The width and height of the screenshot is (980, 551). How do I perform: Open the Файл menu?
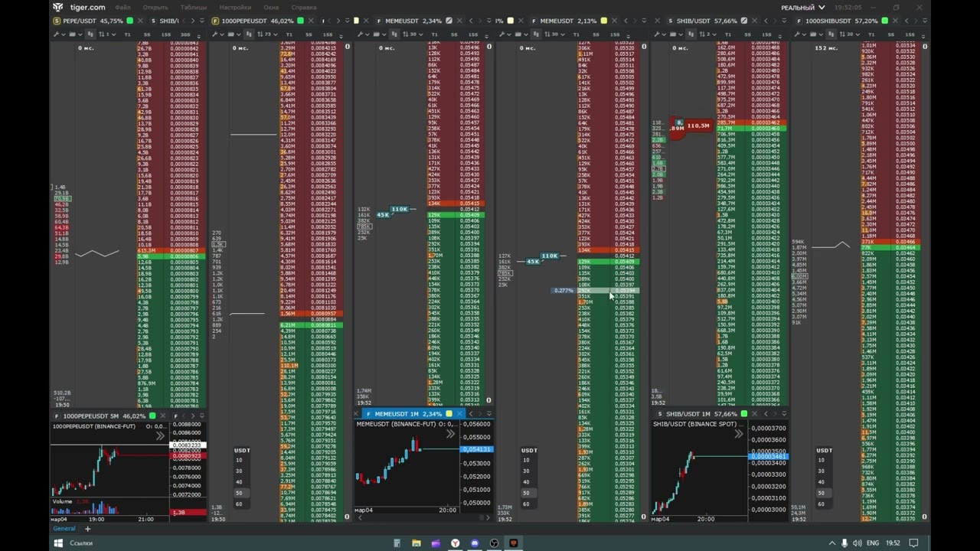click(x=122, y=7)
